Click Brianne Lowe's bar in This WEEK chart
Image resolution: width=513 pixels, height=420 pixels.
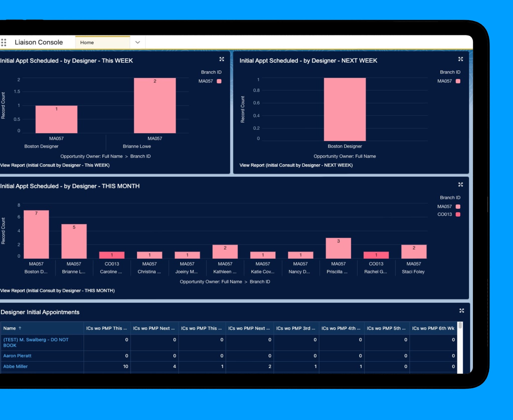point(155,105)
